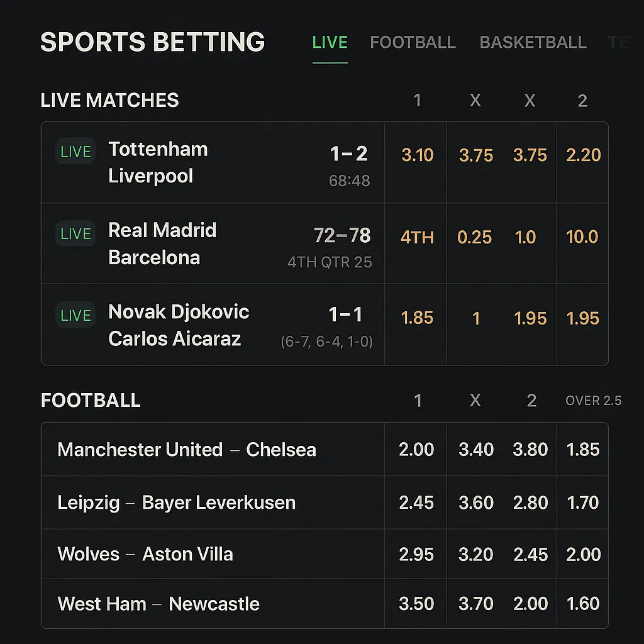Open the BASKETBALL tab
Screen dimensions: 644x644
(533, 43)
